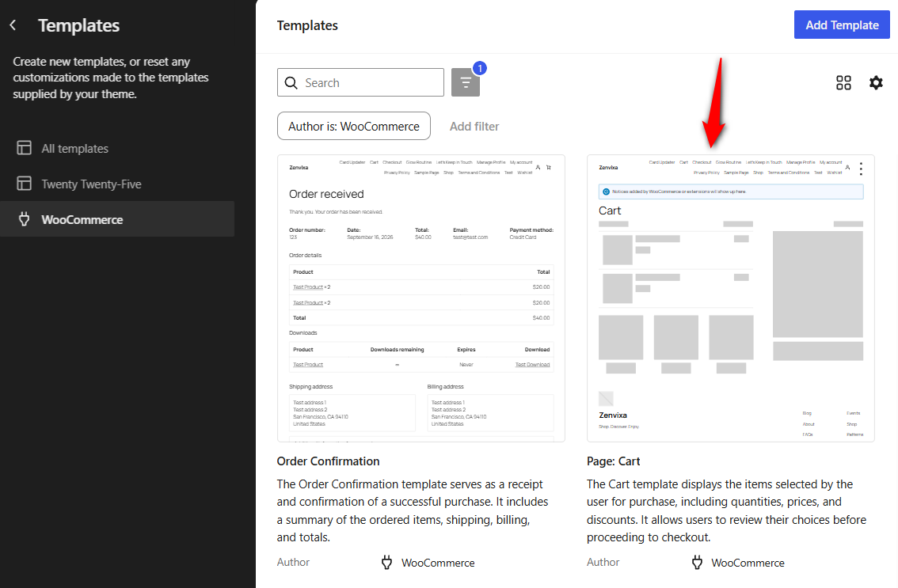Image resolution: width=898 pixels, height=588 pixels.
Task: Click plug icon beside Page: Cart author
Action: tap(697, 562)
